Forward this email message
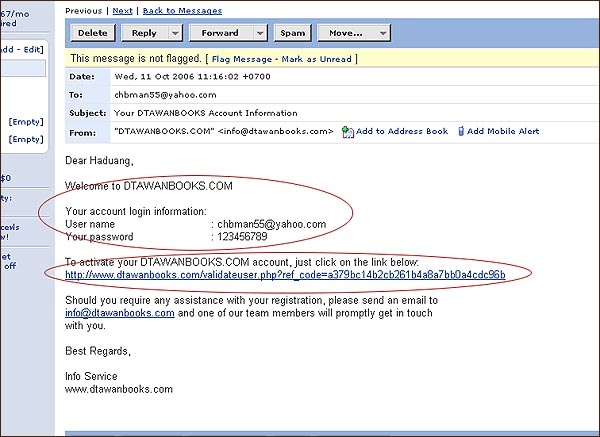This screenshot has width=600, height=437. pyautogui.click(x=221, y=33)
